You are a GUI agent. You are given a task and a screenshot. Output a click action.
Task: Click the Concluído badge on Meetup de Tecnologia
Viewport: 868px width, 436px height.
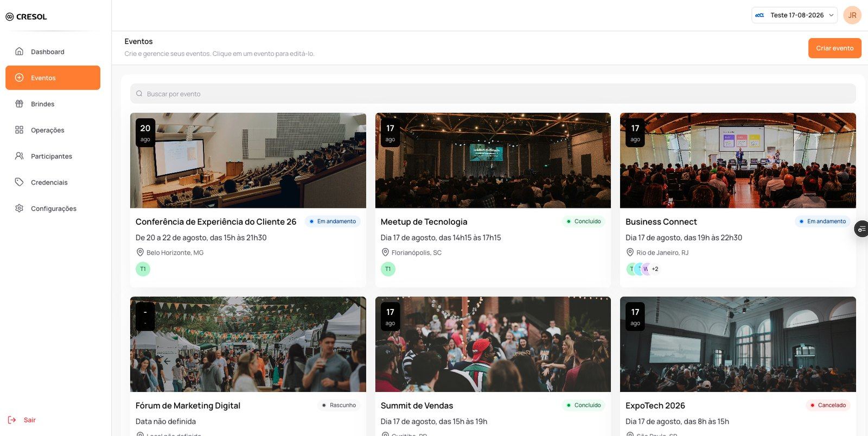pos(584,221)
